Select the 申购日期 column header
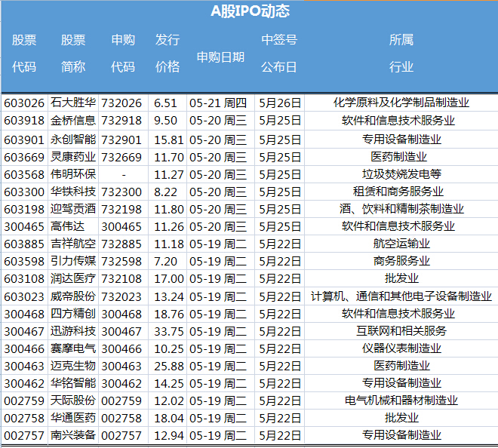Screen dimensions: 498x448 220,57
